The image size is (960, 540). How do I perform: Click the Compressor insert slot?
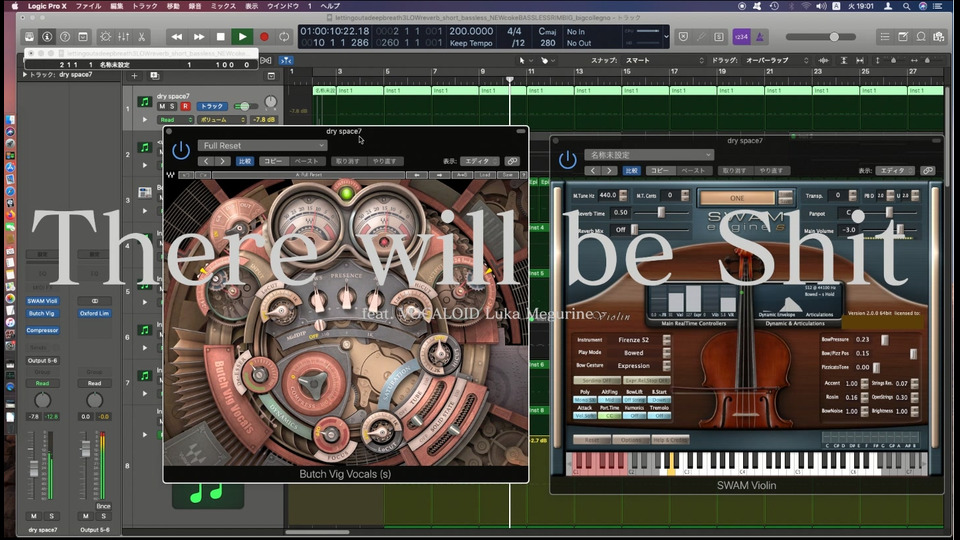(x=42, y=330)
